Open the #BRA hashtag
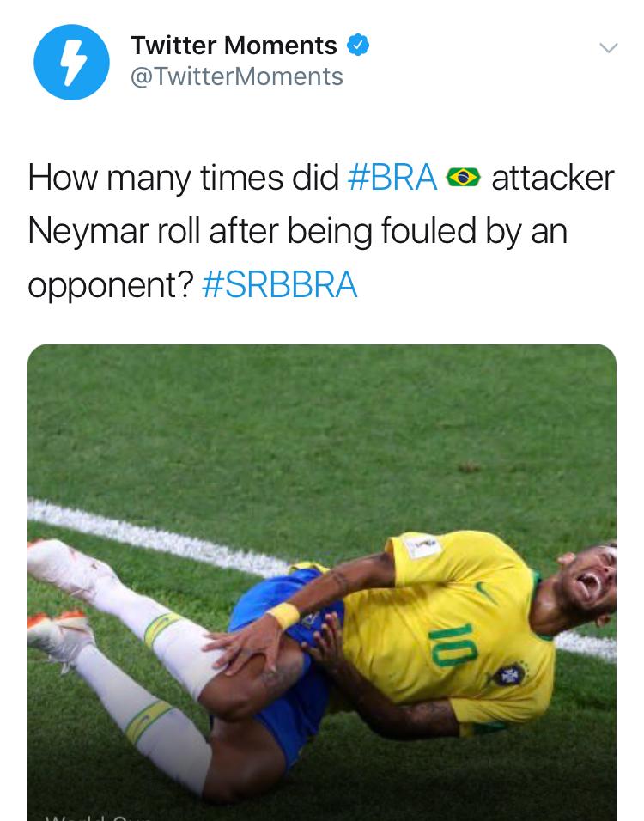 (x=392, y=178)
